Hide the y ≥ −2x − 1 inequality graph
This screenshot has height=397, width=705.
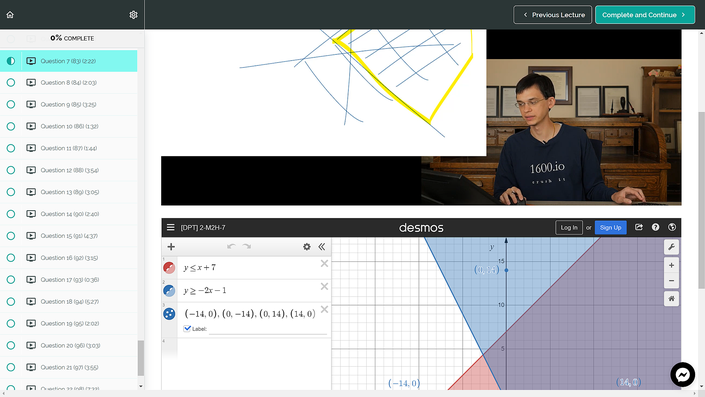[169, 291]
